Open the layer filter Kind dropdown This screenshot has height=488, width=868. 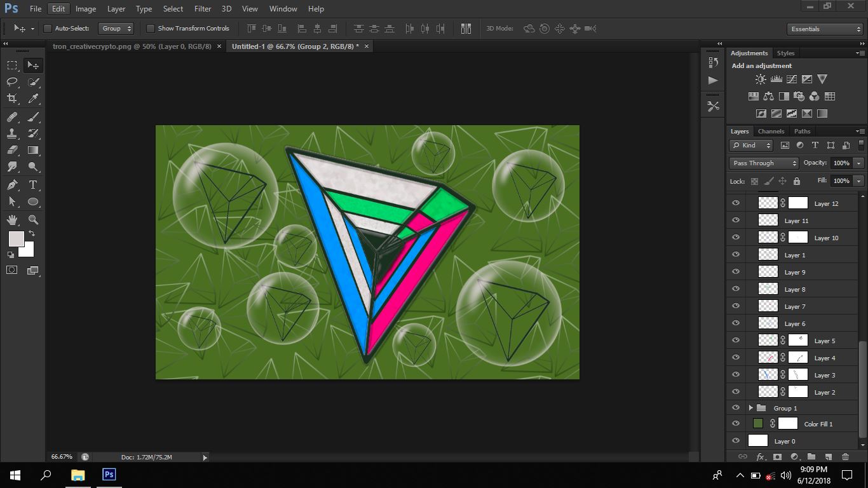[x=751, y=146]
